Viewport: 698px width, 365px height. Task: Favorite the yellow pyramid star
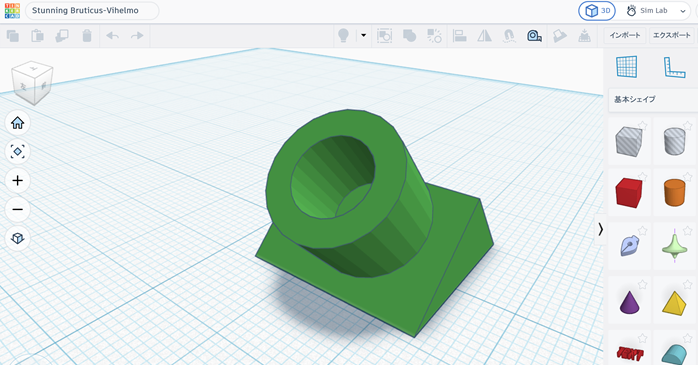pyautogui.click(x=688, y=284)
